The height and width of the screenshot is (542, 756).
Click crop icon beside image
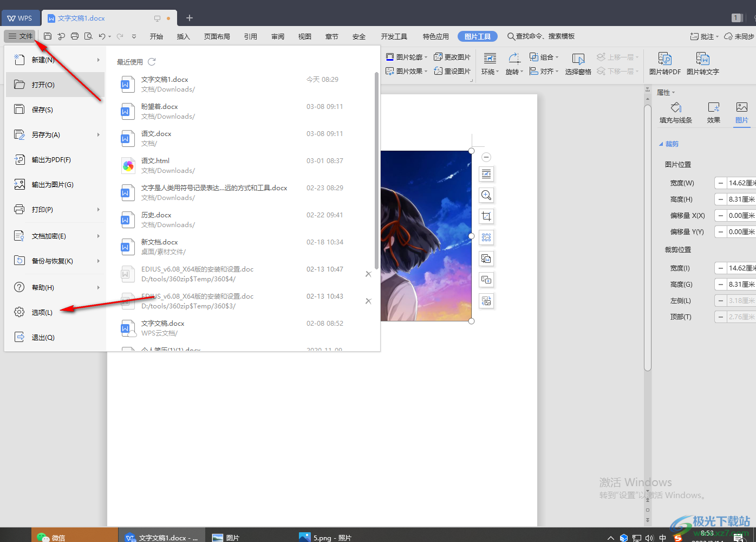[486, 216]
